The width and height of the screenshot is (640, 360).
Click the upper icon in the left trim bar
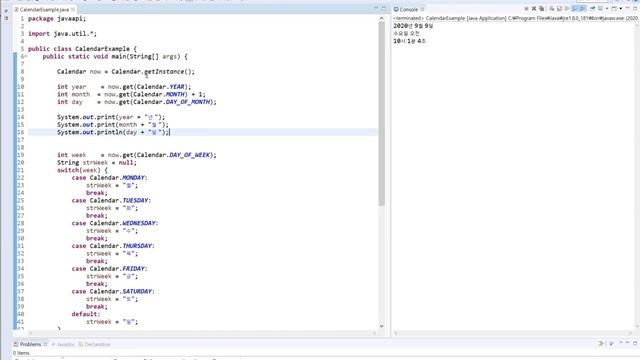click(6, 11)
